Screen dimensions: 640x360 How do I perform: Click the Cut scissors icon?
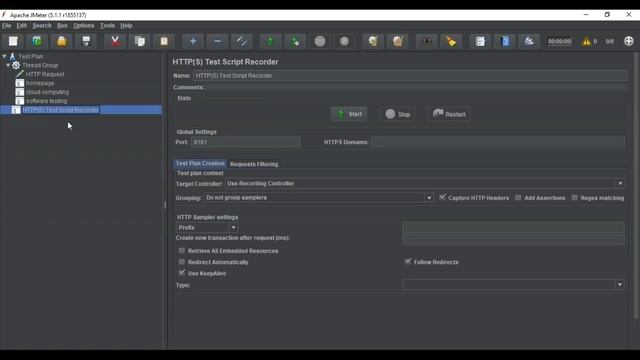click(x=115, y=41)
